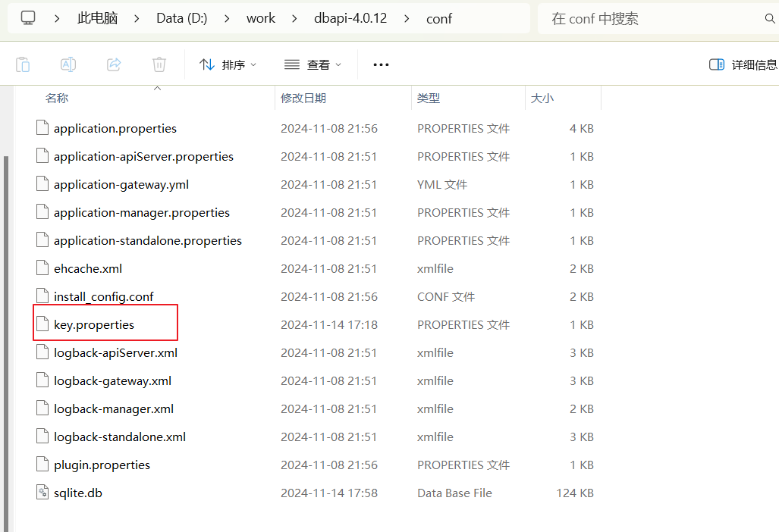Viewport: 779px width, 532px height.
Task: Click the 124 KB size of sqlite.db
Action: coord(575,493)
